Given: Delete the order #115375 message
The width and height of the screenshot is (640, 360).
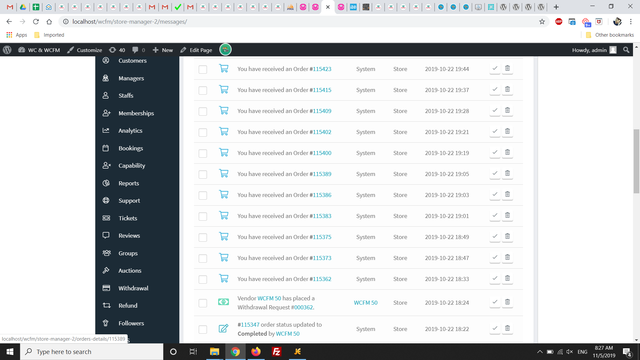Looking at the screenshot, I should (x=507, y=237).
